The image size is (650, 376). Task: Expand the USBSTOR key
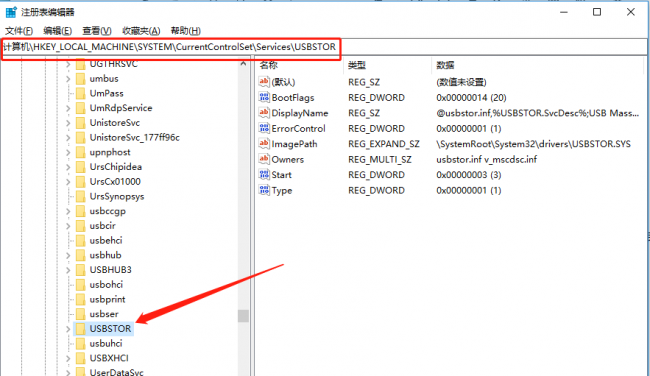click(68, 329)
